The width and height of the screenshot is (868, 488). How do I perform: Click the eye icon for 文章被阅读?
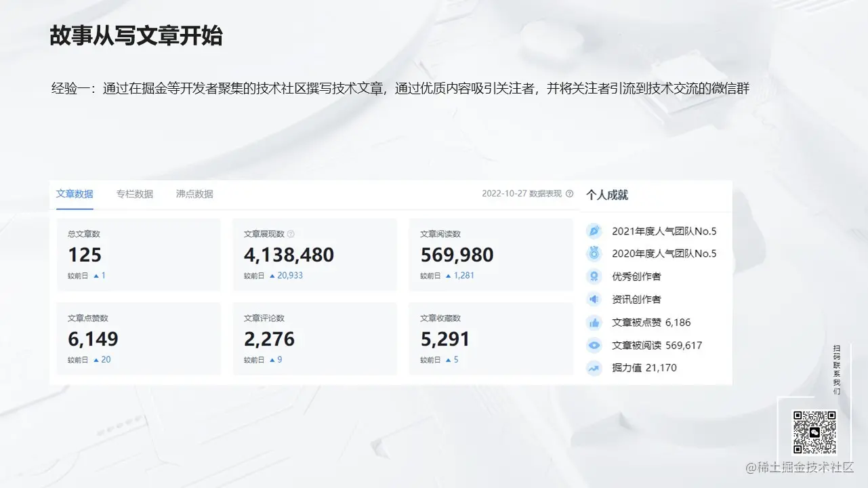(594, 345)
